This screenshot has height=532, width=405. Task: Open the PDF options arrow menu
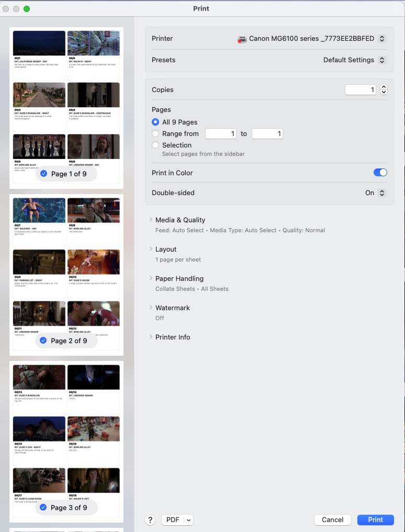pyautogui.click(x=189, y=520)
